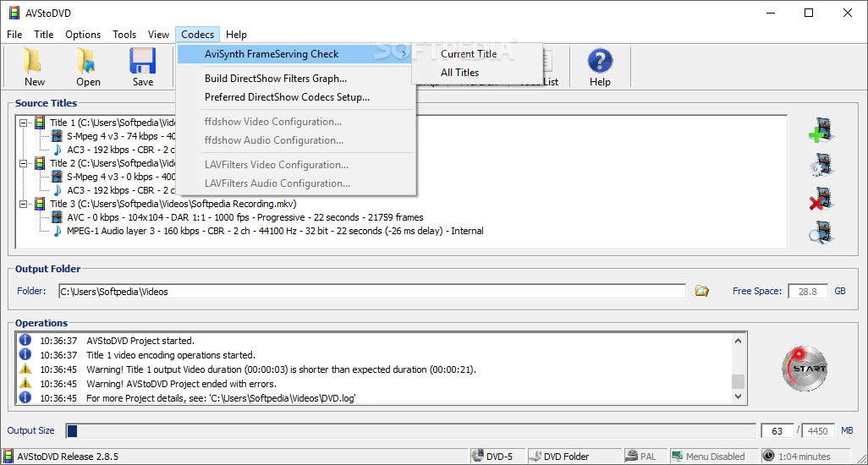
Task: Open the Title menu
Action: (x=44, y=35)
